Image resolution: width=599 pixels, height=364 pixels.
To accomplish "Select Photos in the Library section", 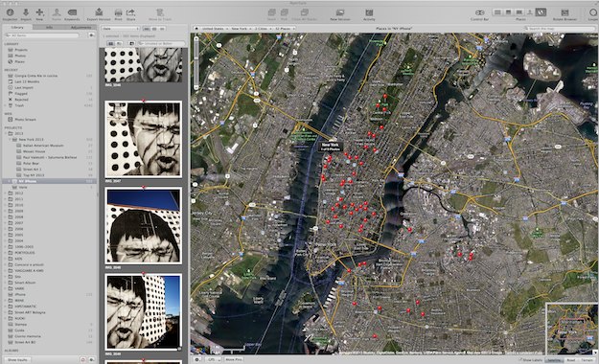I will coord(20,56).
